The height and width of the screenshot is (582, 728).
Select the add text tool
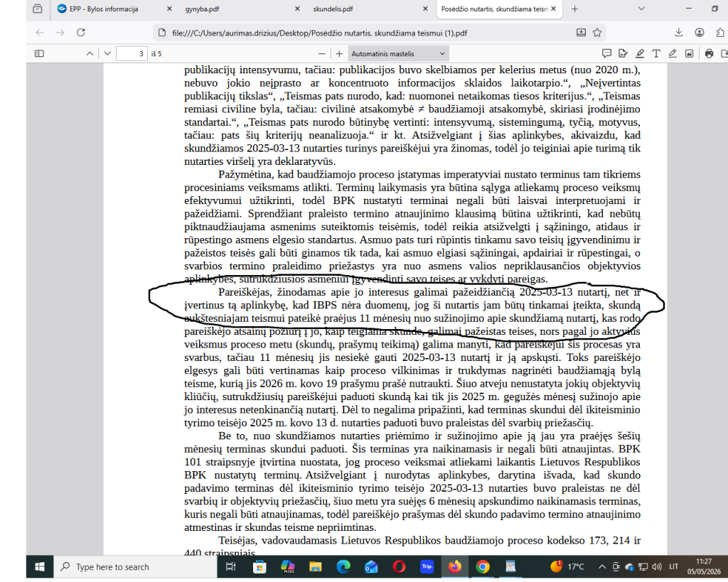coord(656,54)
